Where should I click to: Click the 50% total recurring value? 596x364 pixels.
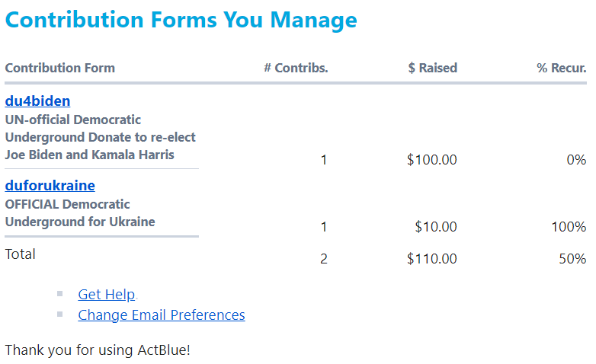click(x=572, y=259)
